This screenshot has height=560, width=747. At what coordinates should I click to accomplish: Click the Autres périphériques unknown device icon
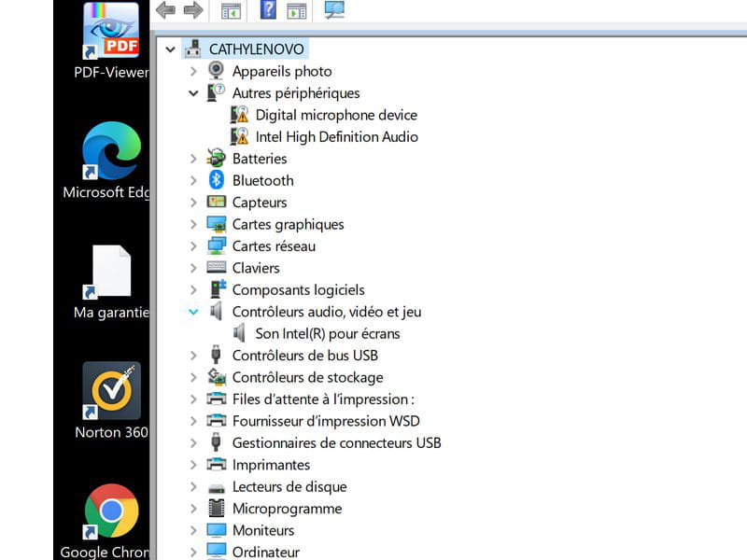pos(216,92)
